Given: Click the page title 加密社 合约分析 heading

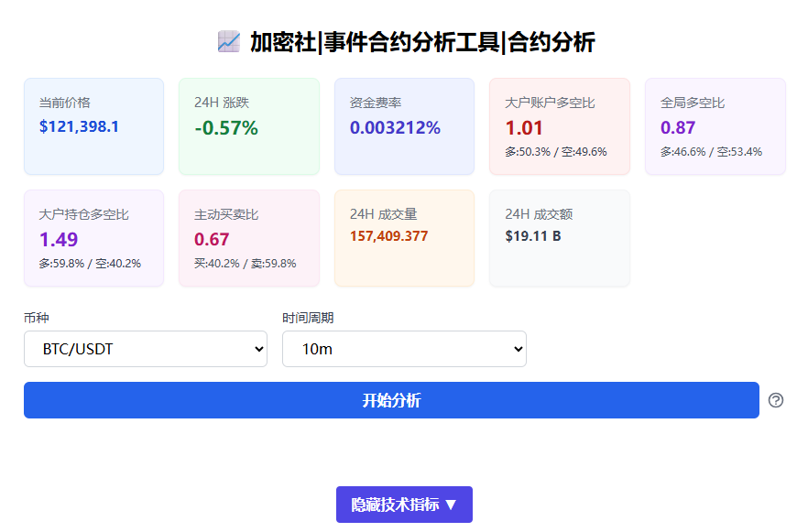Looking at the screenshot, I should 422,42.
